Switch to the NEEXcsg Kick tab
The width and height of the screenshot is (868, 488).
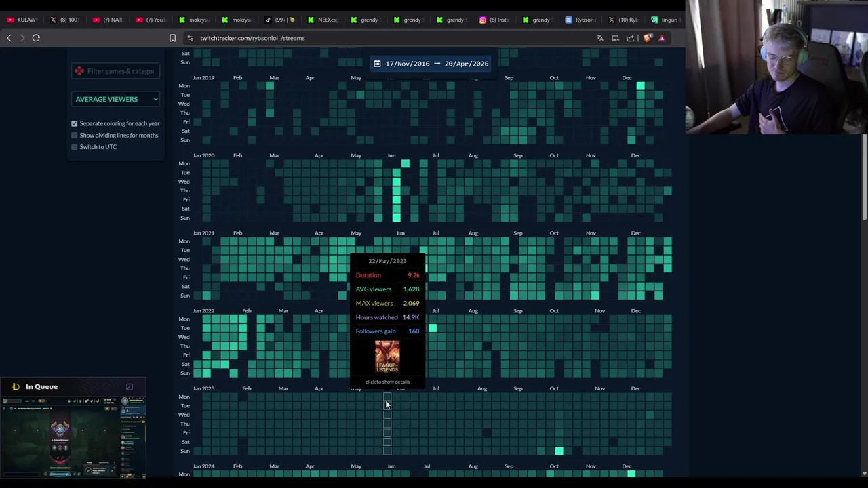pos(323,20)
